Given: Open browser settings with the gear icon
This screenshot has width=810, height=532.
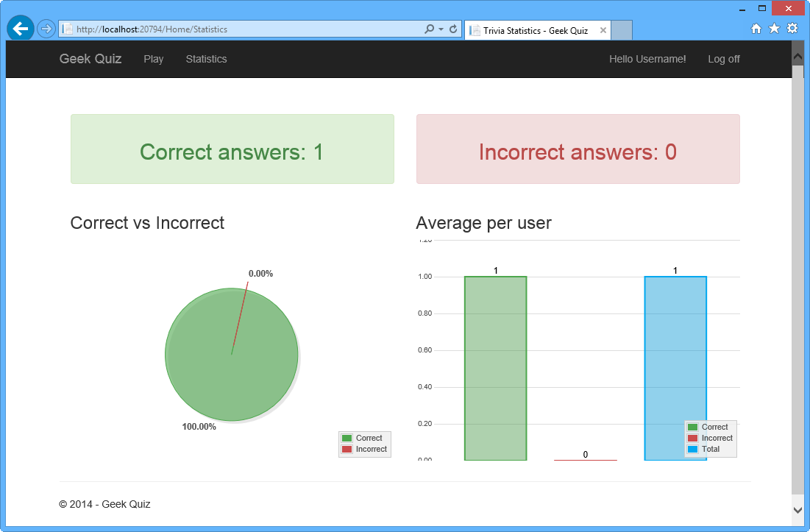Looking at the screenshot, I should click(792, 28).
